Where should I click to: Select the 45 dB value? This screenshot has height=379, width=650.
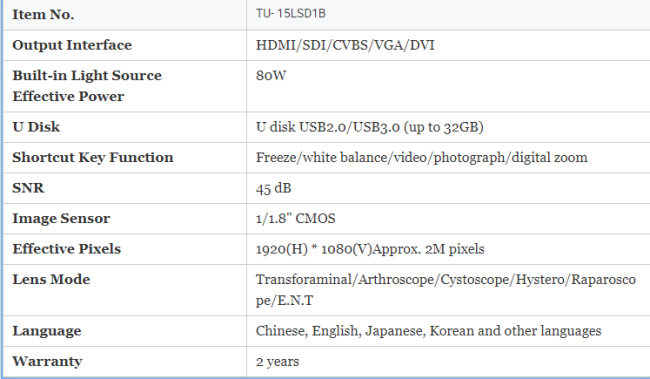274,188
